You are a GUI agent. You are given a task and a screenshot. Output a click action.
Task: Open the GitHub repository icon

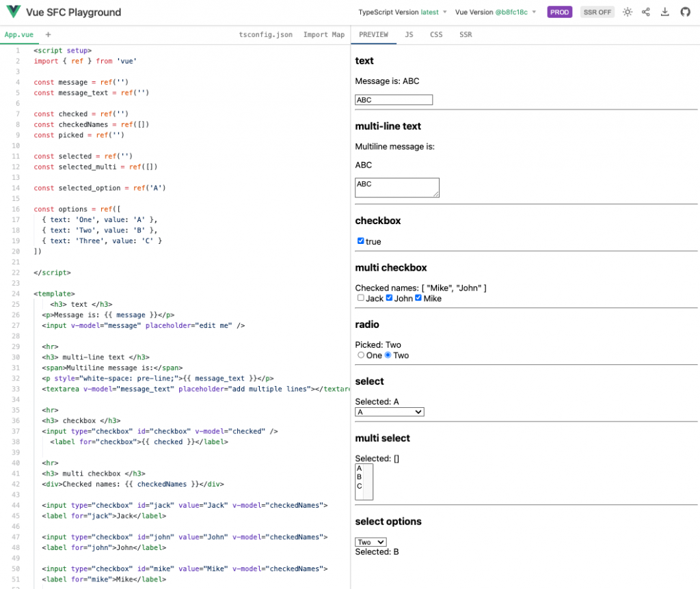(685, 12)
